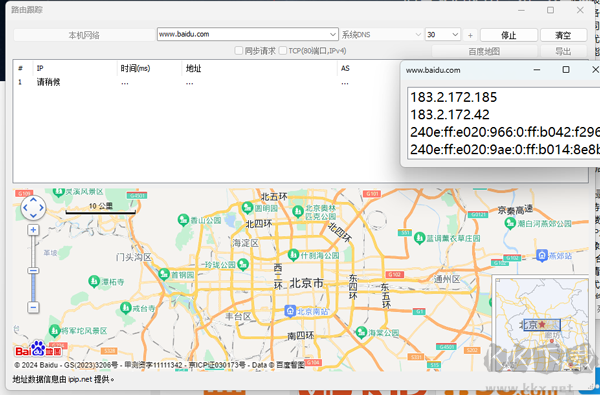Image resolution: width=600 pixels, height=395 pixels.
Task: Click the 通州区 district label
Action: pyautogui.click(x=447, y=279)
